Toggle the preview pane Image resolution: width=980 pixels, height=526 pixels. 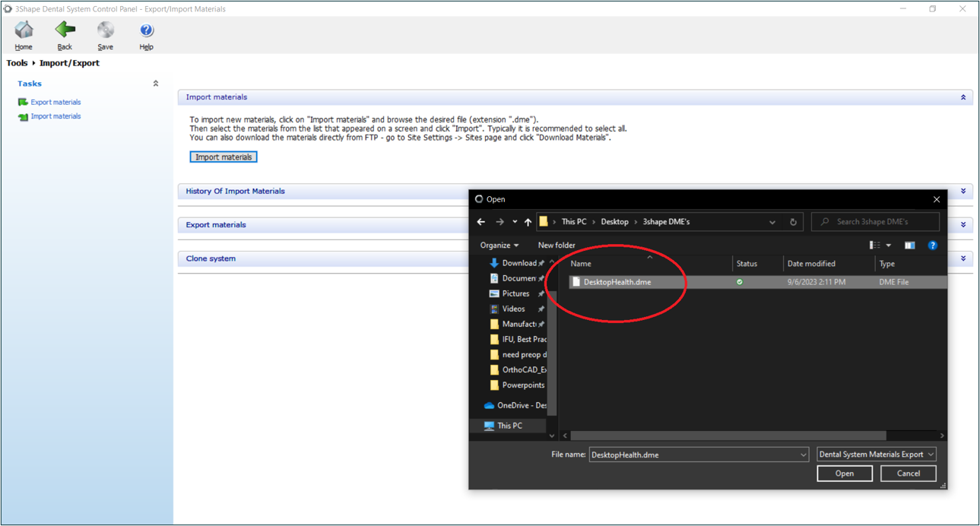point(909,246)
